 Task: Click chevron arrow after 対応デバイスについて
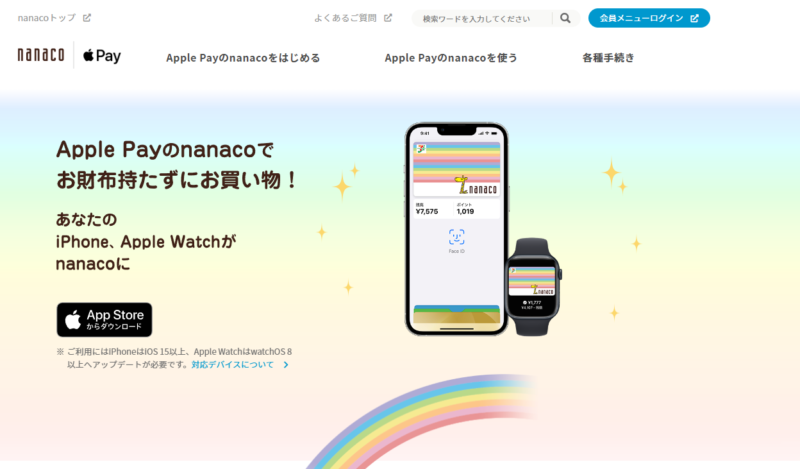click(286, 364)
